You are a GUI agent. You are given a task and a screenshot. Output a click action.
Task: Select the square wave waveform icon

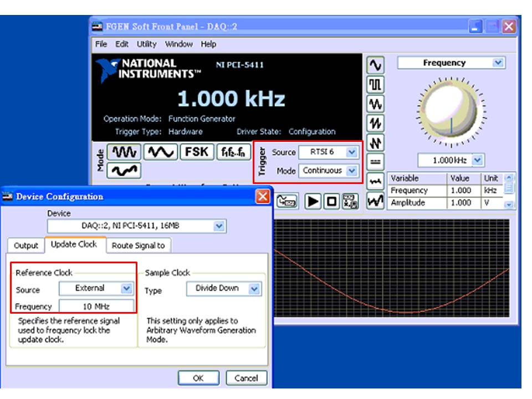(375, 84)
